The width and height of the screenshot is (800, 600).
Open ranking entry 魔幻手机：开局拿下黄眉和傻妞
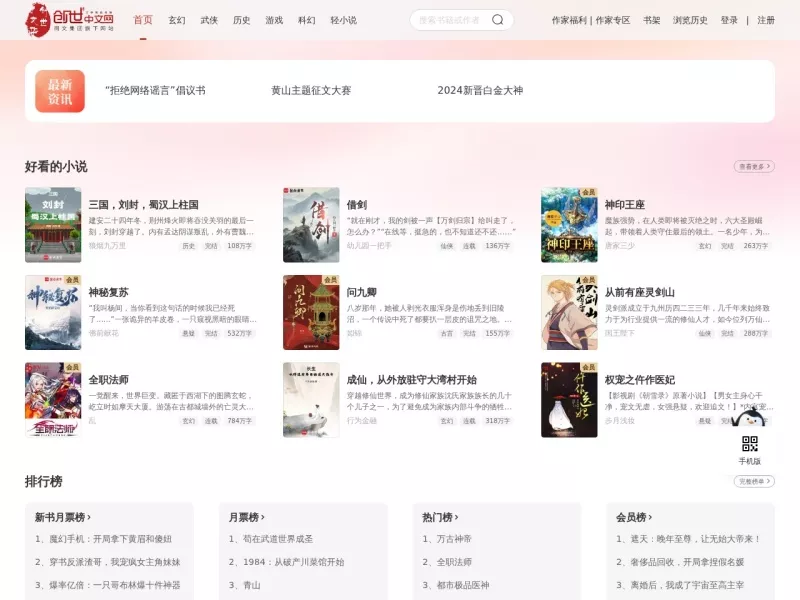point(104,539)
